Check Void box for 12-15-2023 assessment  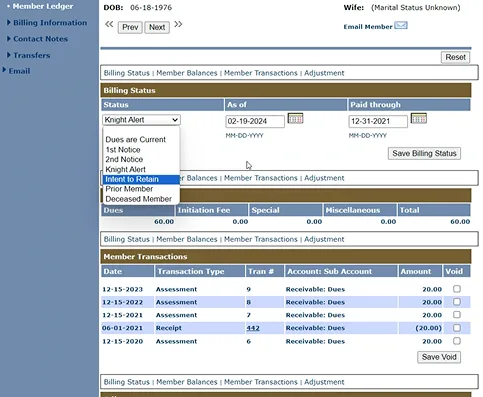tap(457, 289)
